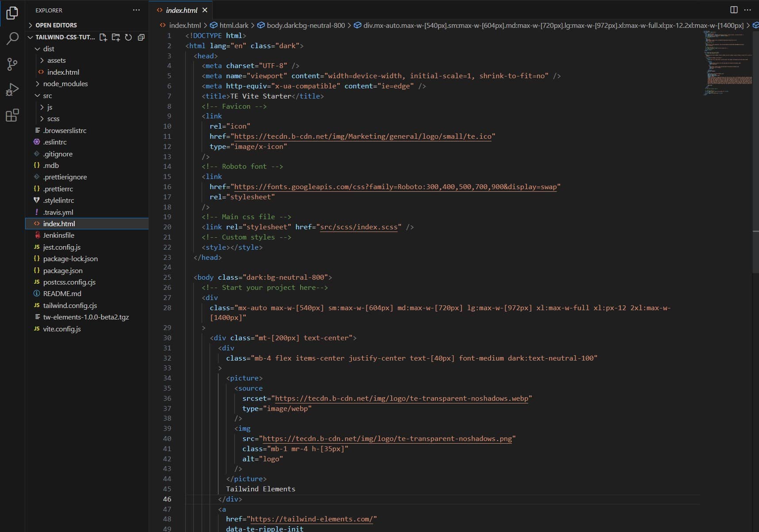This screenshot has width=759, height=532.
Task: Follow the tailwind-elements.com link
Action: 312,519
